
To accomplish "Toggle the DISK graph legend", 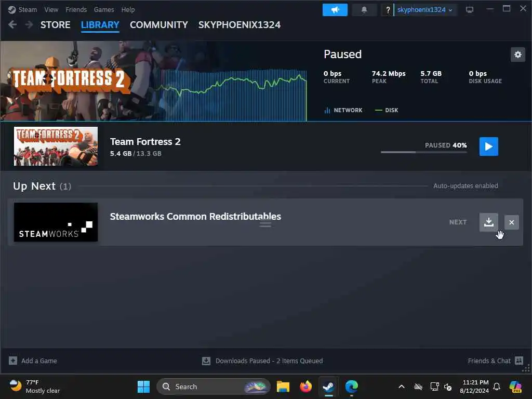I will (387, 110).
